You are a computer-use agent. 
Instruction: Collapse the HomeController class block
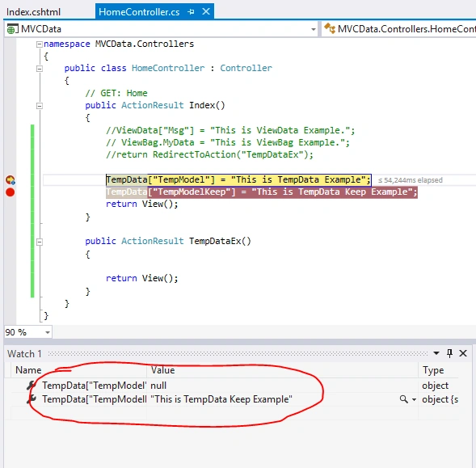(x=39, y=69)
